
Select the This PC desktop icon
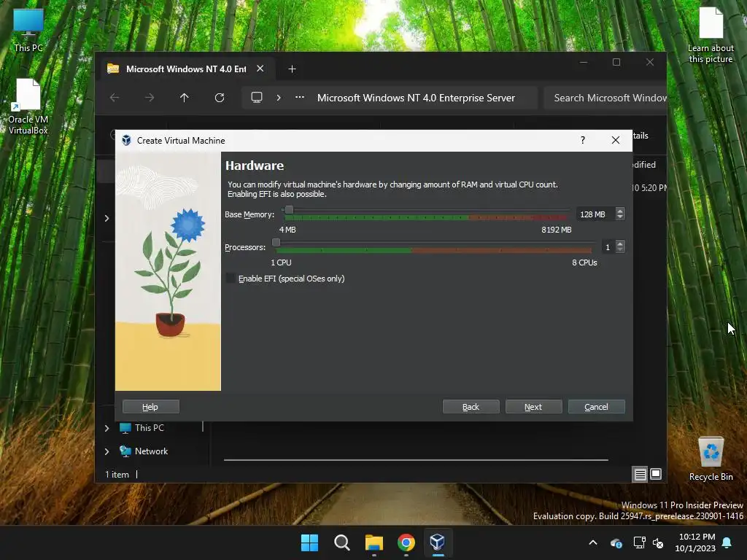[x=28, y=30]
